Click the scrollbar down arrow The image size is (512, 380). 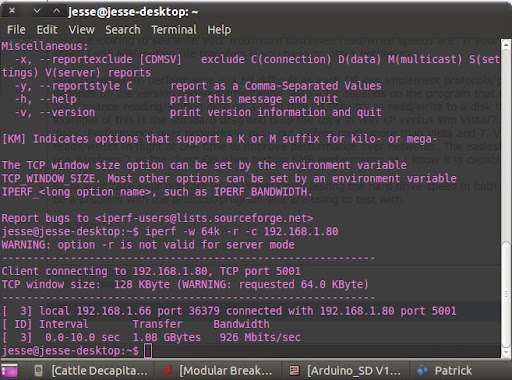click(506, 353)
